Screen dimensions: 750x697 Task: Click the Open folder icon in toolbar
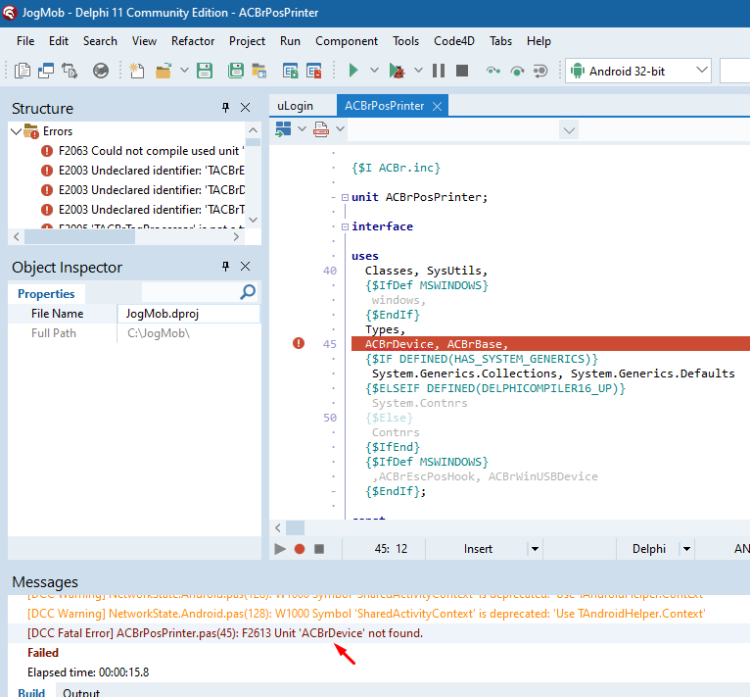point(164,71)
